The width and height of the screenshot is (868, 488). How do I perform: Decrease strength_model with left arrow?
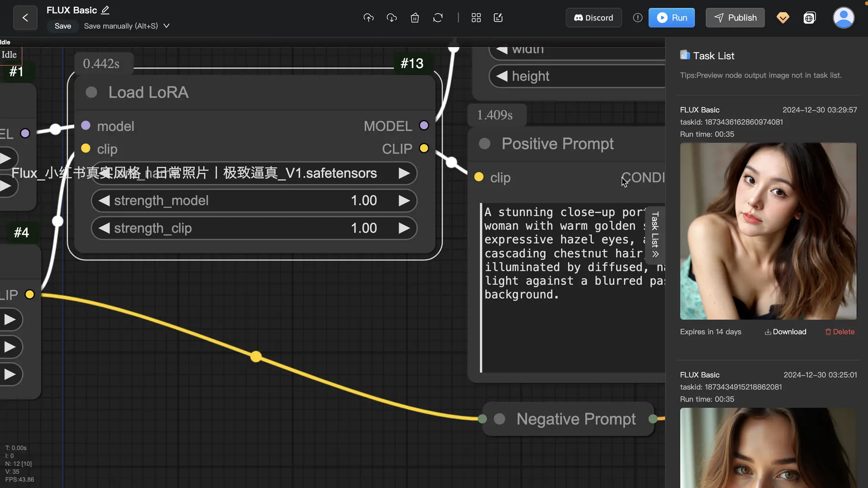pyautogui.click(x=104, y=200)
